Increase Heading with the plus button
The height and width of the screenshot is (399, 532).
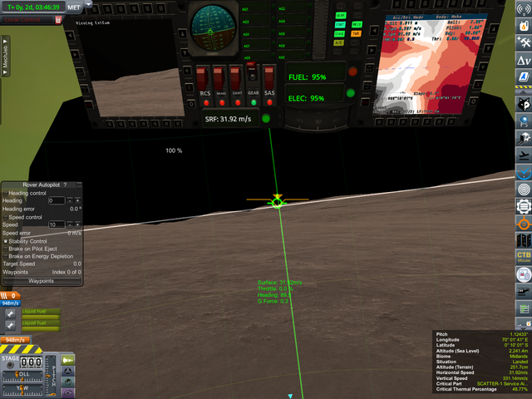[x=77, y=200]
